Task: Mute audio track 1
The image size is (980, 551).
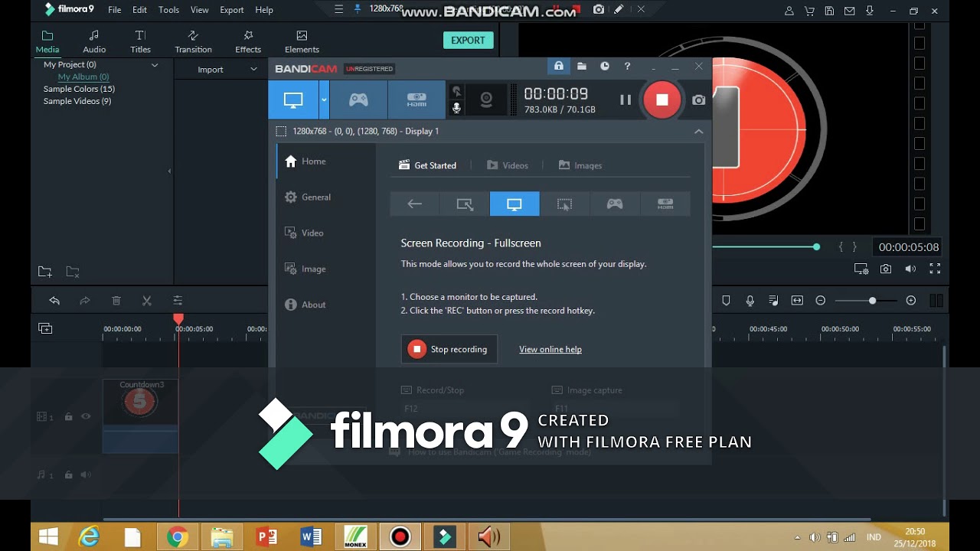Action: coord(86,475)
